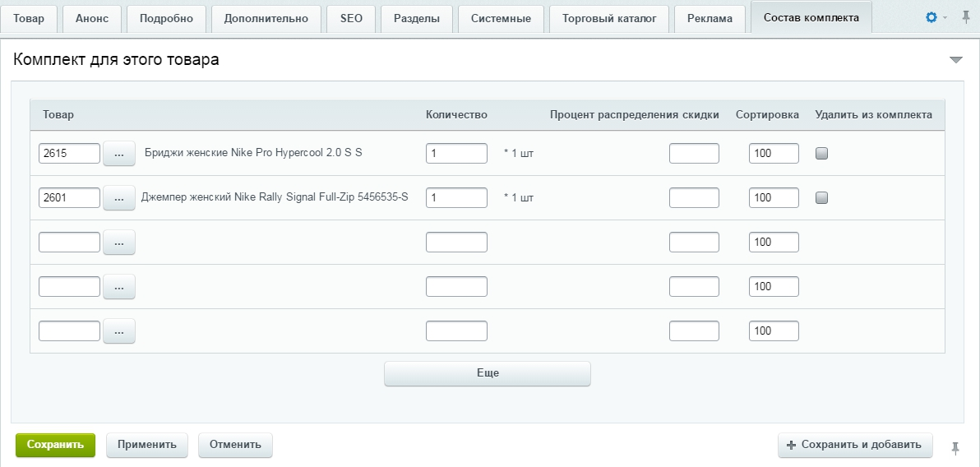Image resolution: width=980 pixels, height=467 pixels.
Task: Open product picker in fifth row
Action: (118, 331)
